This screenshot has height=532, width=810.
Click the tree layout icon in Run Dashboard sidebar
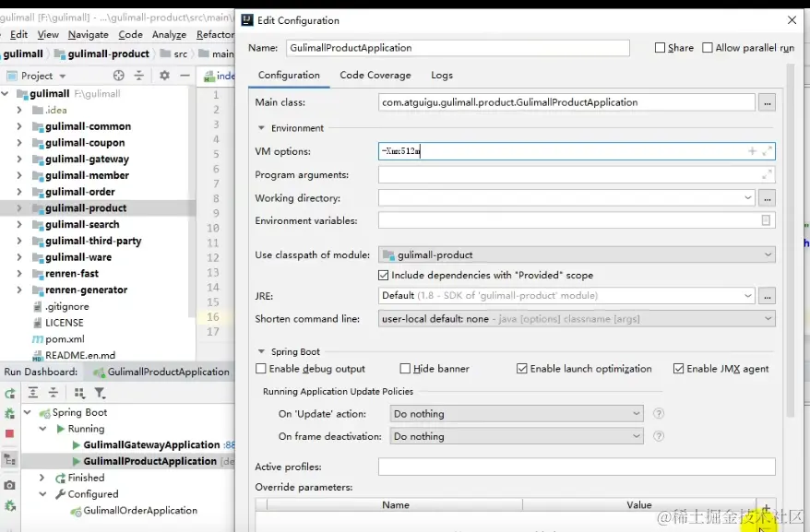click(x=10, y=459)
